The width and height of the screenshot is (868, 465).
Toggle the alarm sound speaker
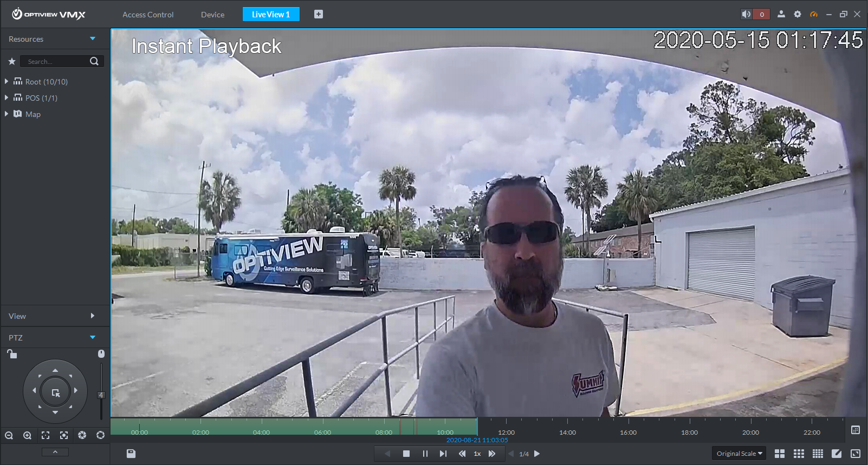tap(747, 15)
